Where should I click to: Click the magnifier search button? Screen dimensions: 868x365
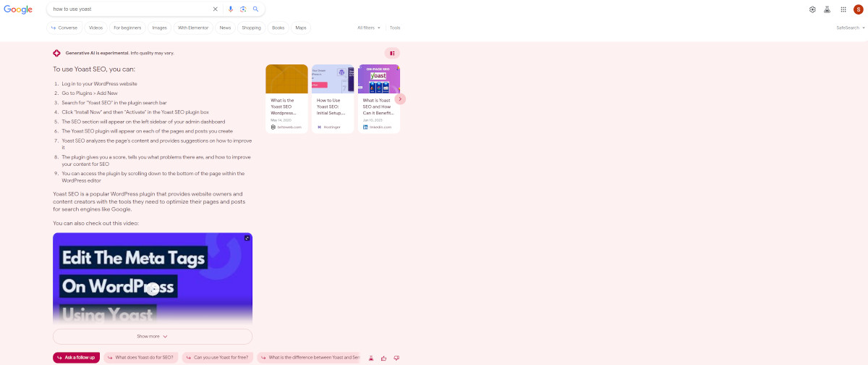(x=255, y=9)
